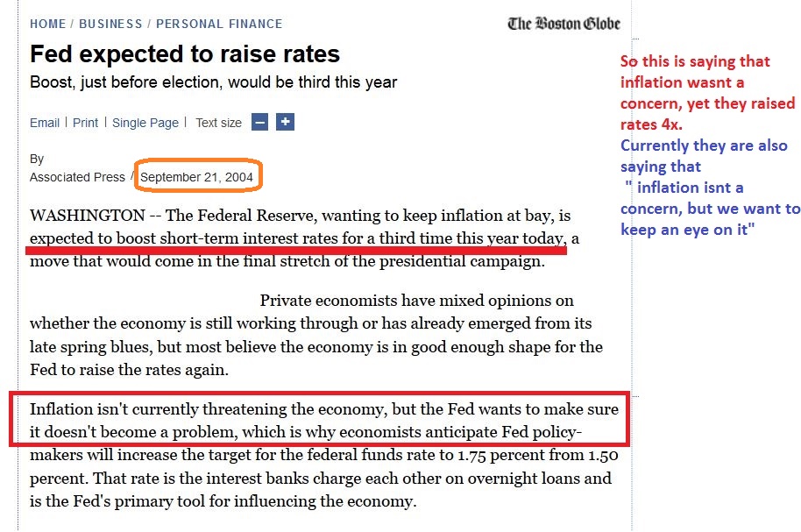Click the 'Text size' label
This screenshot has width=801, height=532.
pos(218,123)
